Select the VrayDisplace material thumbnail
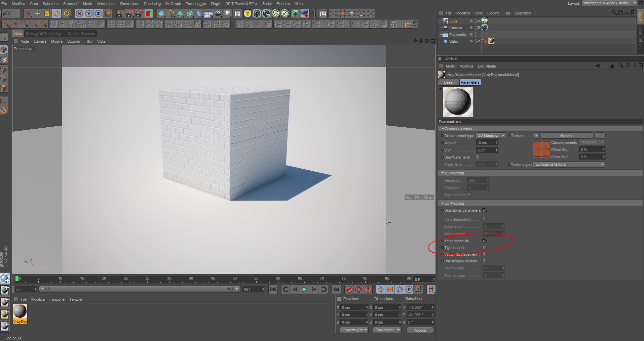 click(x=20, y=311)
